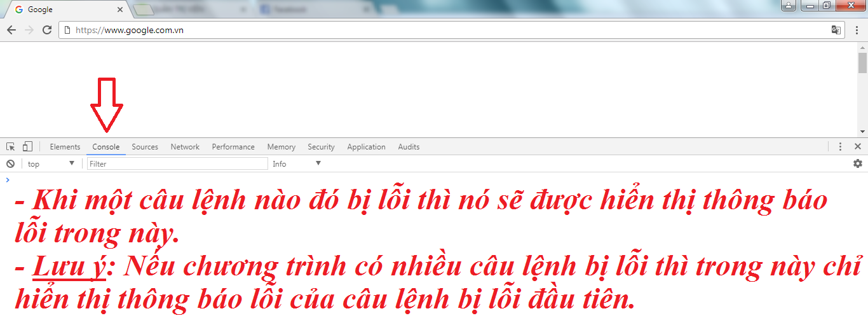This screenshot has height=332, width=868.
Task: Toggle the device toolbar icon
Action: pyautogui.click(x=27, y=147)
